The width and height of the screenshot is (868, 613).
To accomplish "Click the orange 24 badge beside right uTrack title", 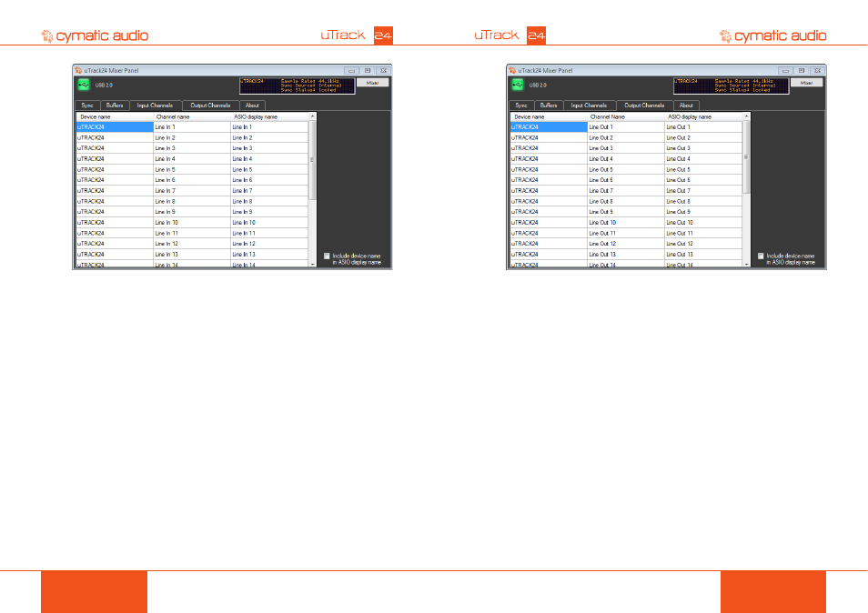I will coord(536,35).
